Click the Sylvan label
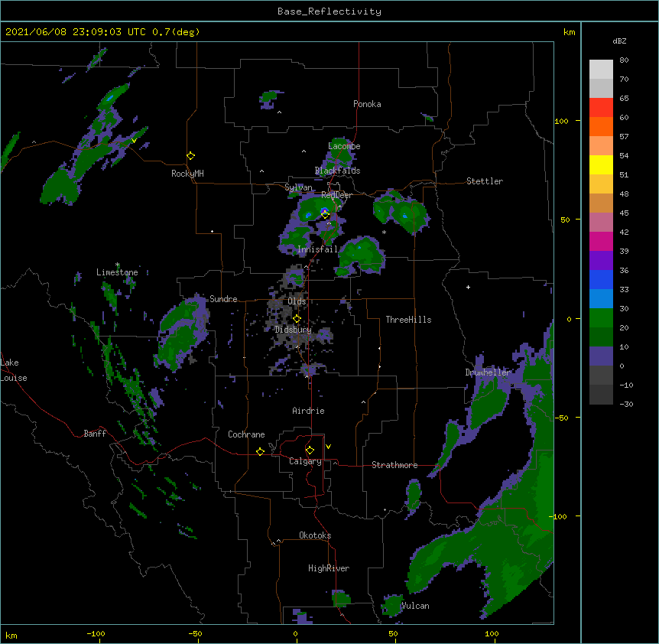Image resolution: width=659 pixels, height=644 pixels. 298,187
